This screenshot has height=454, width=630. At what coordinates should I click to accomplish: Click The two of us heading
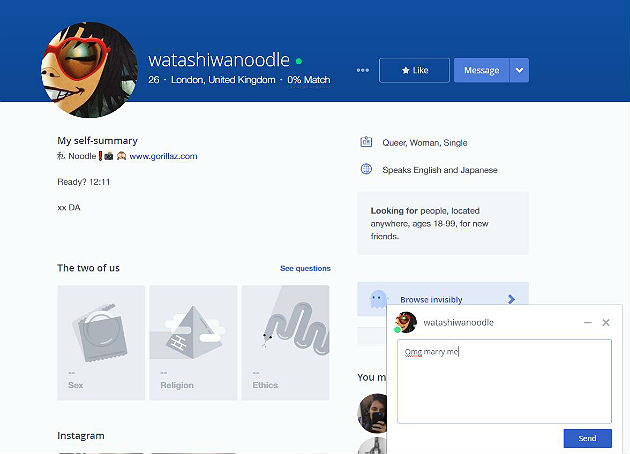(x=88, y=268)
